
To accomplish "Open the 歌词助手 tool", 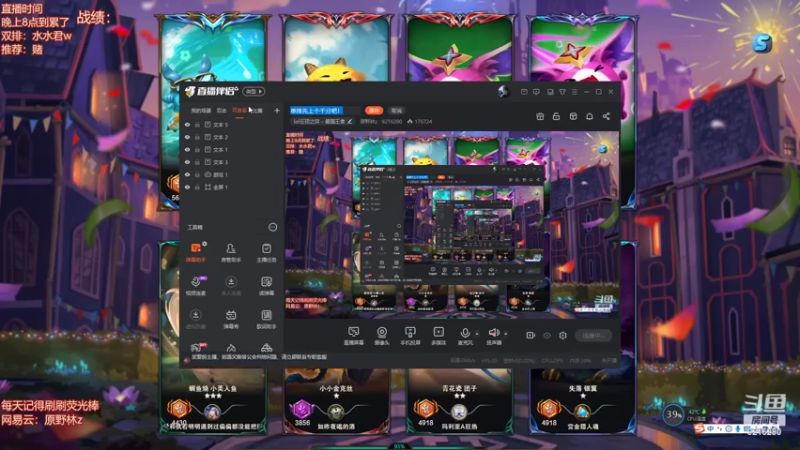I will click(266, 319).
